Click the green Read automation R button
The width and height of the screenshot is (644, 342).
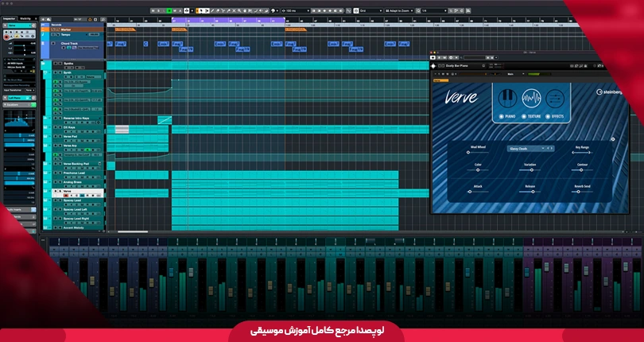click(x=169, y=10)
